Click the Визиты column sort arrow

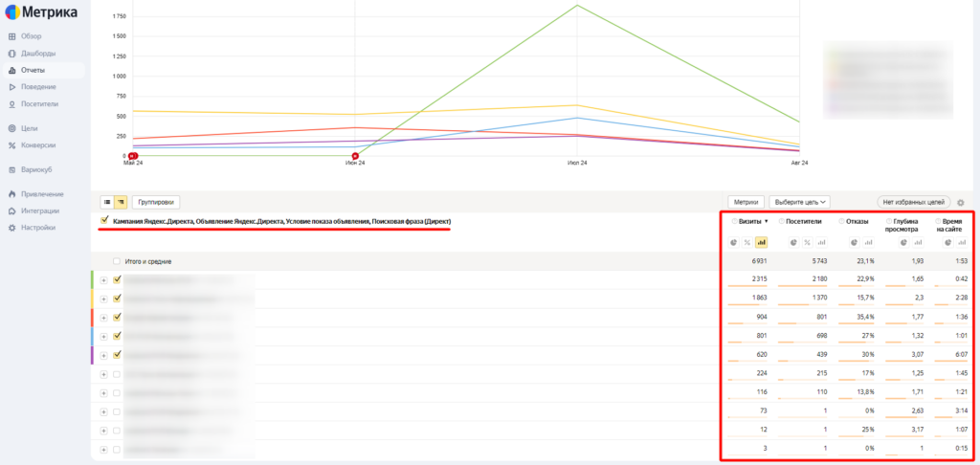(766, 221)
